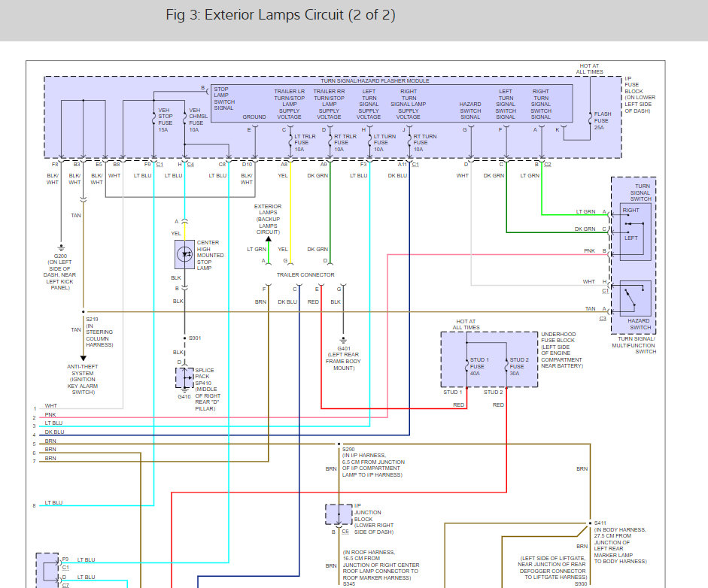Select the 'TURN SIGNAL/HAZARD FLASHER MODULE' title

pos(375,80)
